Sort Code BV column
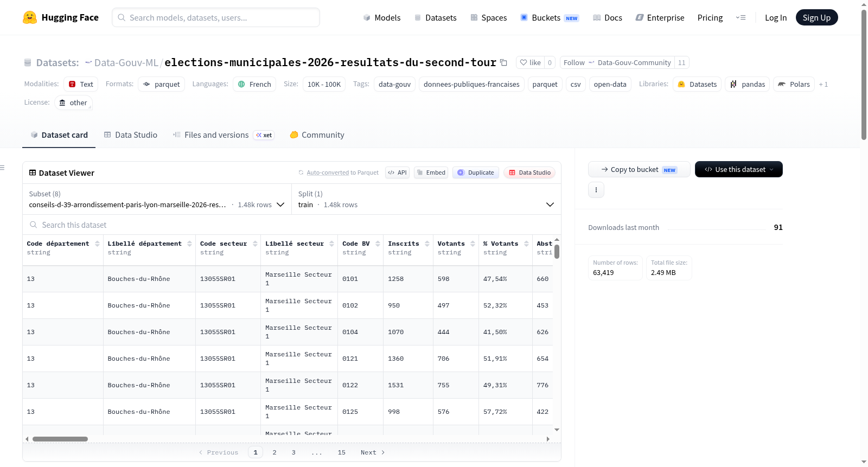Screen dimensions: 868x467 [x=378, y=244]
